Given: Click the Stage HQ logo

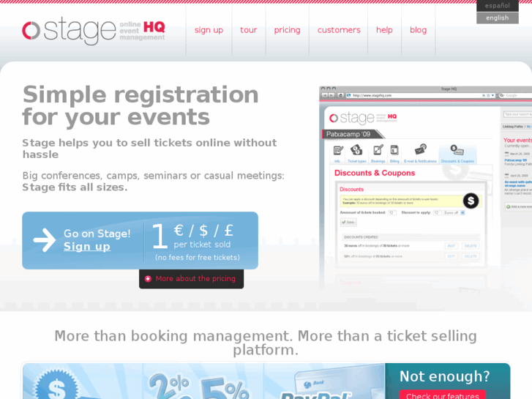Looking at the screenshot, I should 94,31.
